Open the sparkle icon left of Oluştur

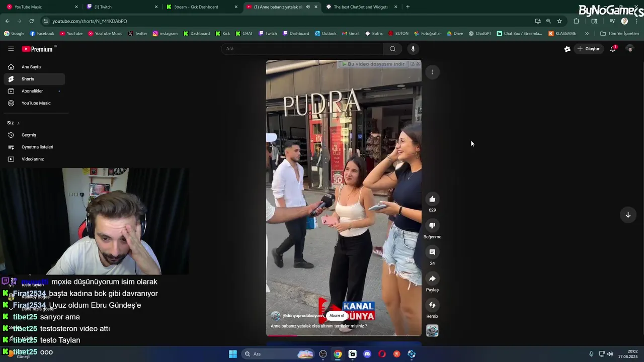[x=567, y=49]
